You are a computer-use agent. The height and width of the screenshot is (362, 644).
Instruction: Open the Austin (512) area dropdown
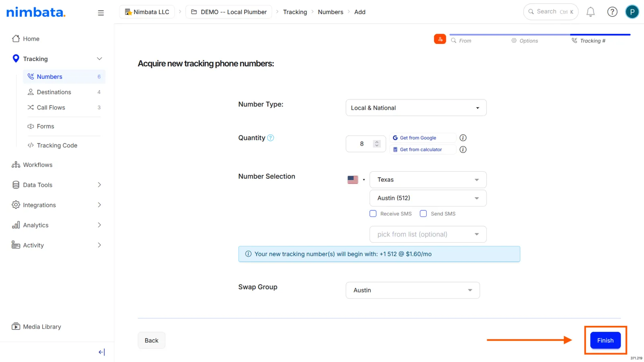point(428,198)
